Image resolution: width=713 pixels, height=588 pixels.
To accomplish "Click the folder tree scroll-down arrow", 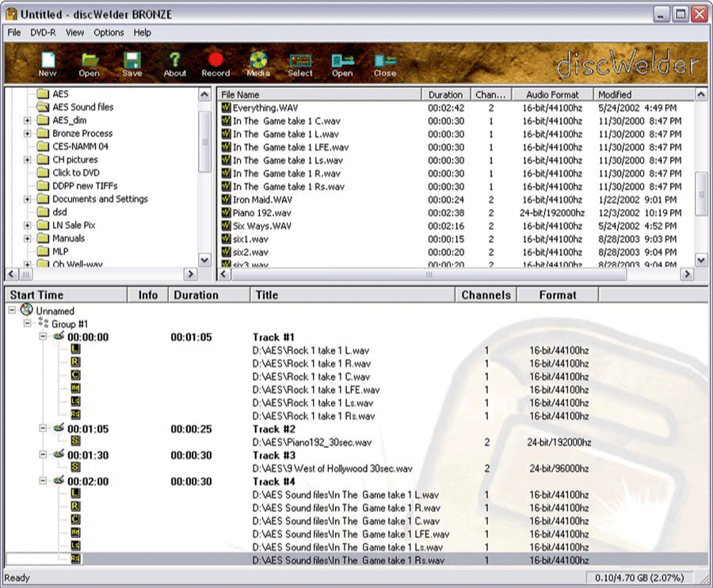I will (x=204, y=260).
